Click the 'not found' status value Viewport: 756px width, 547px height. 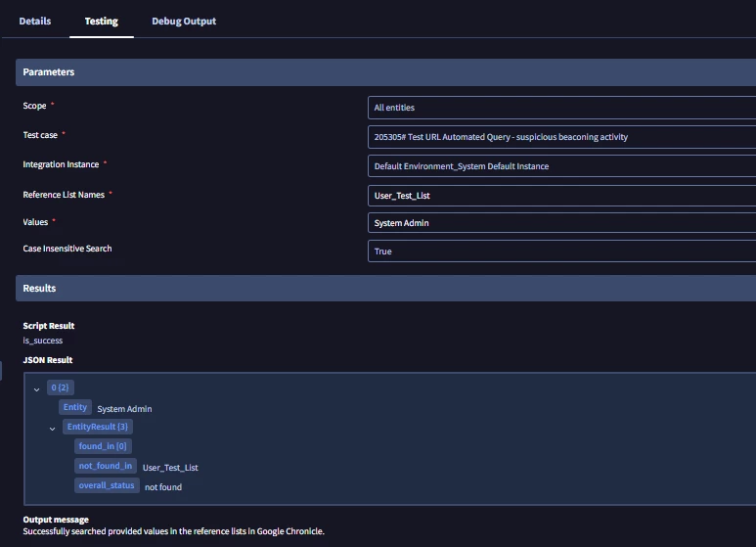(x=163, y=487)
